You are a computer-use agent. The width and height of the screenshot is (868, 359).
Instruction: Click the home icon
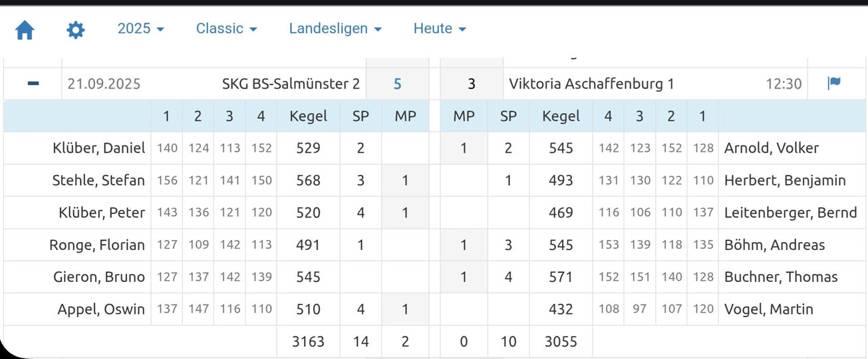[x=25, y=30]
